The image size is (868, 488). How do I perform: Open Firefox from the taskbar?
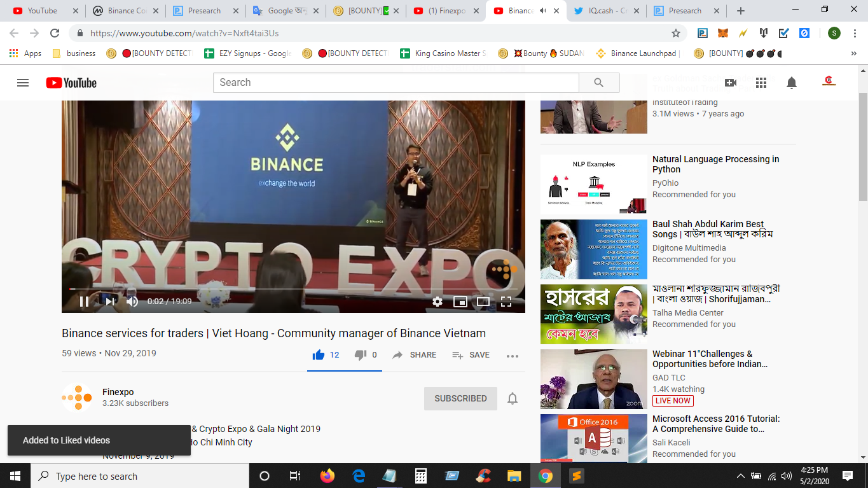tap(327, 476)
